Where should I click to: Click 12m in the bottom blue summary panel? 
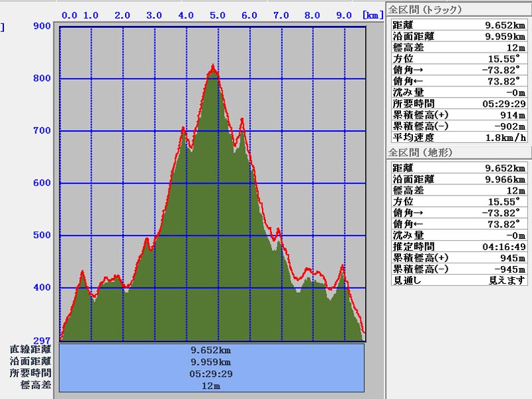(x=211, y=386)
